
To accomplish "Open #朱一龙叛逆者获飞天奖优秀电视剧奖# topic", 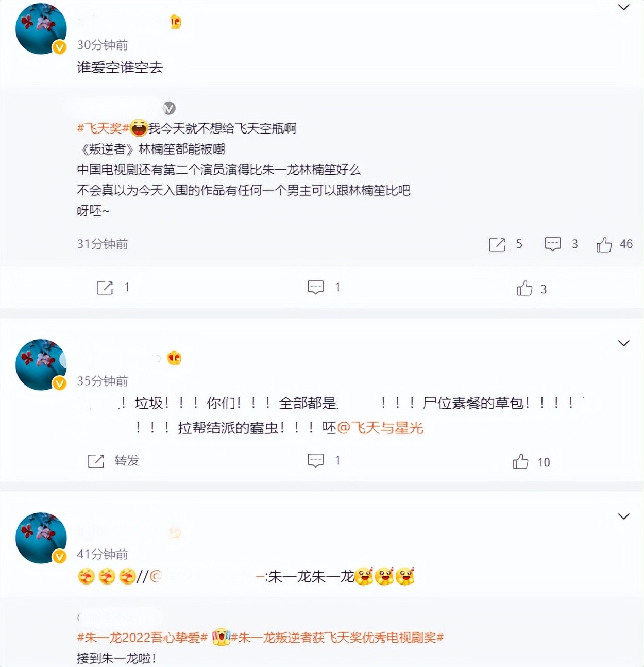I will tap(337, 638).
